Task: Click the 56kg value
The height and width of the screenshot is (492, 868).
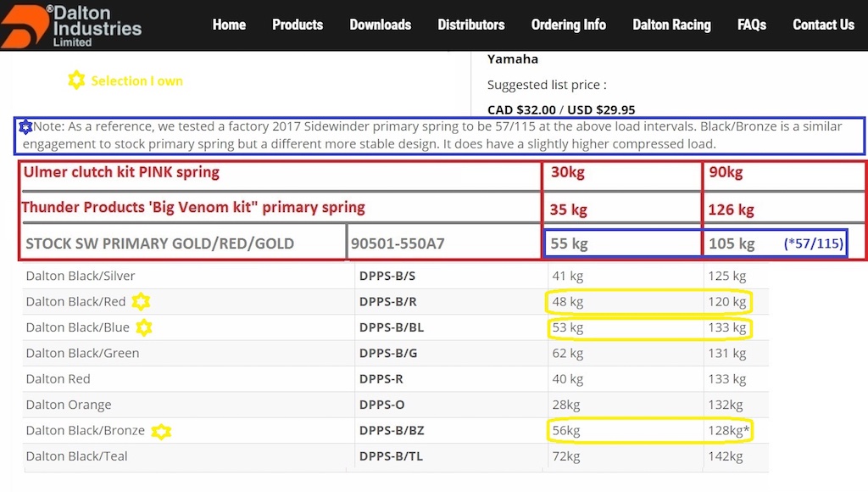Action: [x=565, y=431]
